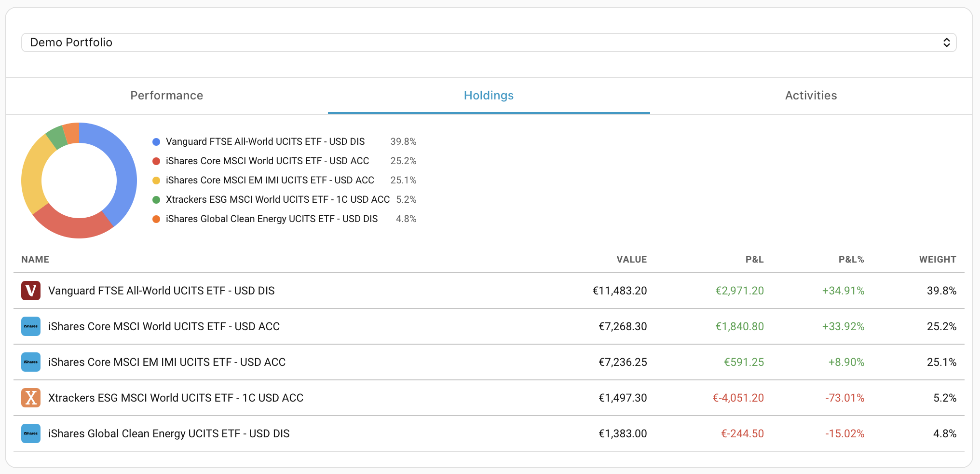Image resolution: width=980 pixels, height=474 pixels.
Task: Click legend percentage 39.8%
Action: 403,142
